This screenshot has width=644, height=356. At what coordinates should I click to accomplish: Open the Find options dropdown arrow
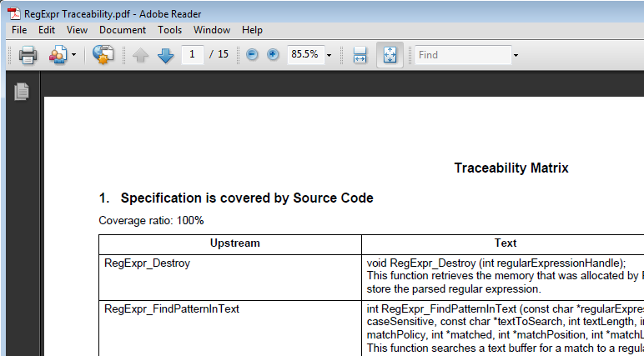tap(516, 55)
